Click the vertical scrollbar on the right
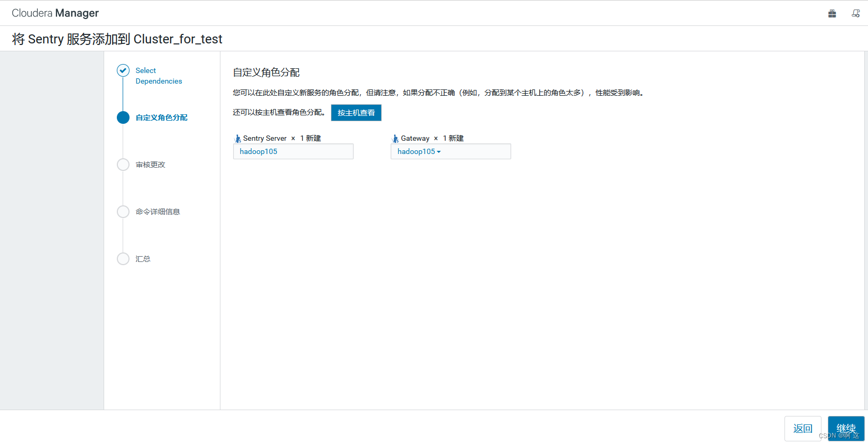 (x=866, y=230)
